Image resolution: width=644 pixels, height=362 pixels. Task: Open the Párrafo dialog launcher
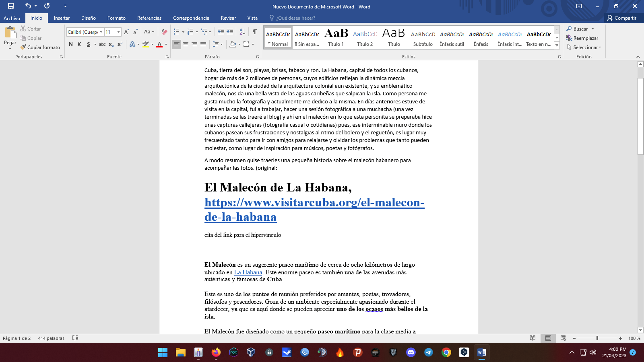tap(258, 57)
